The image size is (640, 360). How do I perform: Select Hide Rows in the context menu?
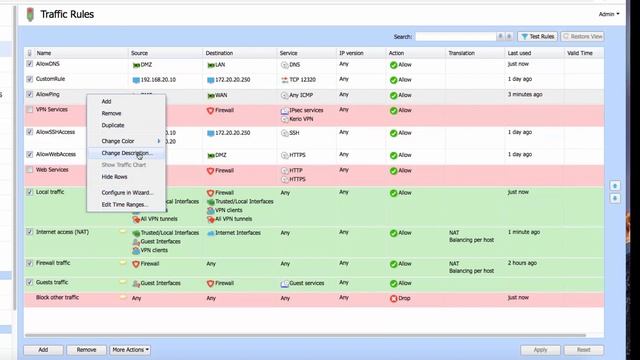(126, 177)
